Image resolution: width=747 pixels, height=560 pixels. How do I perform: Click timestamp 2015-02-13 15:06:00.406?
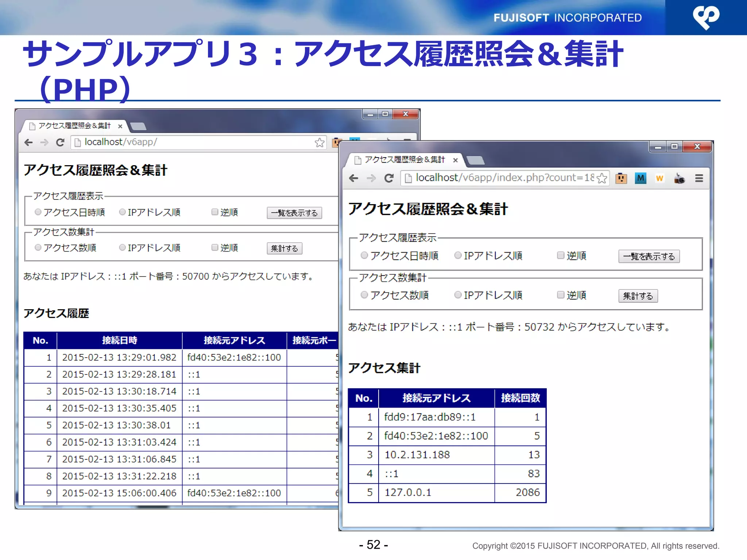click(119, 493)
